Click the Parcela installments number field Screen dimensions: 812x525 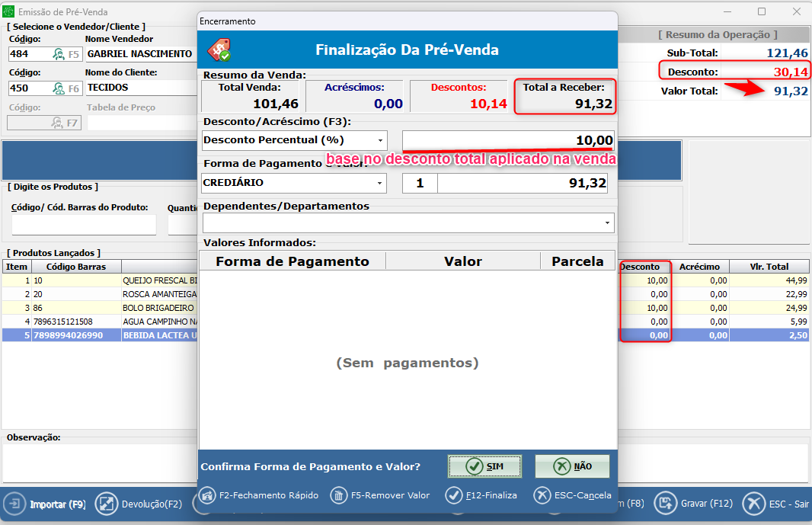click(419, 184)
